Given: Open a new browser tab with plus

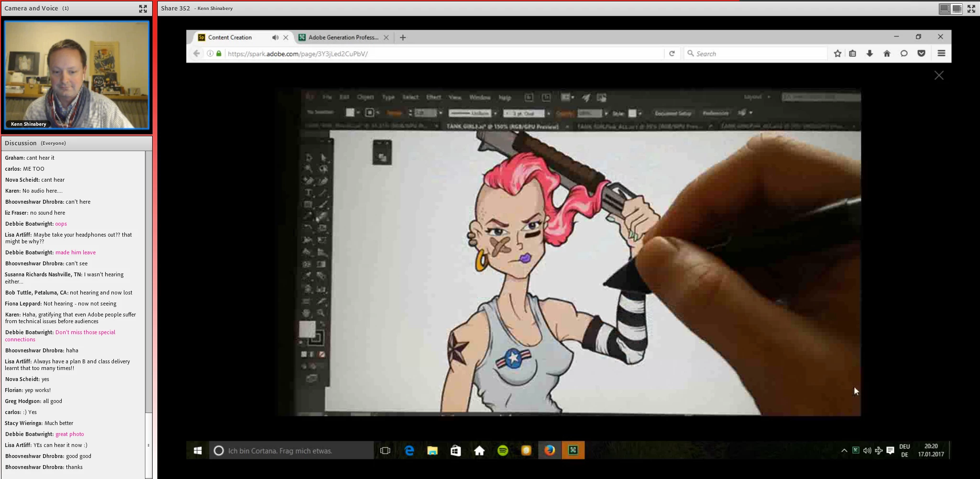Looking at the screenshot, I should tap(403, 37).
